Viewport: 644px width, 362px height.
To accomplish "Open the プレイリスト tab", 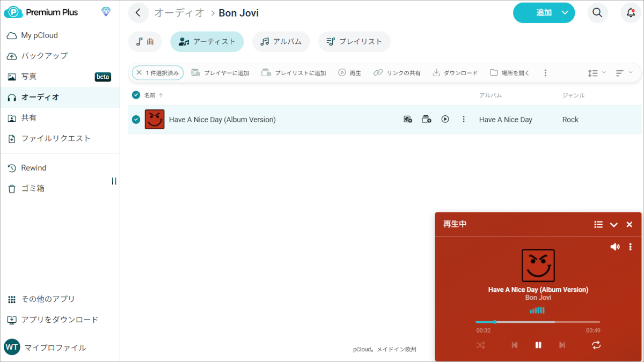I will pyautogui.click(x=354, y=41).
